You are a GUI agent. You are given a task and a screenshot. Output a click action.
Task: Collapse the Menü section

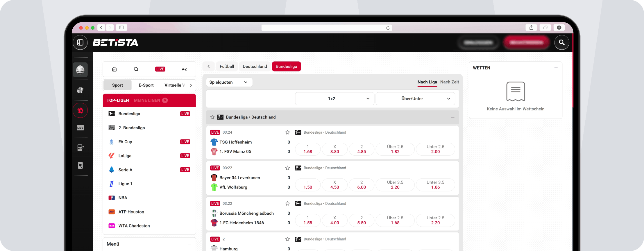pyautogui.click(x=189, y=244)
